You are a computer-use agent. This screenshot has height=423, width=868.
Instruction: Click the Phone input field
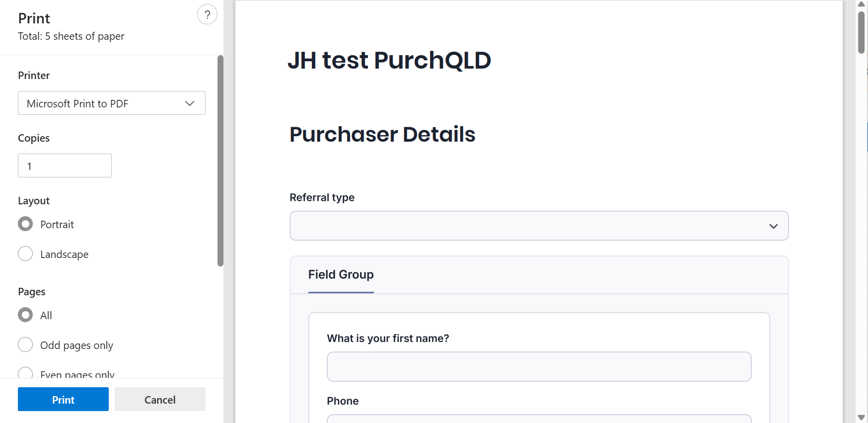tap(539, 419)
